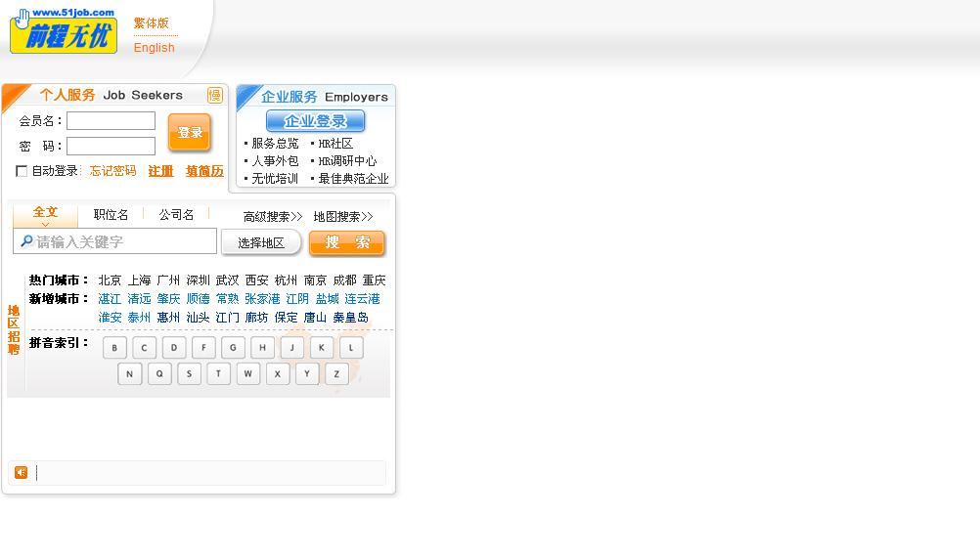The height and width of the screenshot is (560, 980).
Task: Open HR社区 link
Action: pyautogui.click(x=335, y=144)
